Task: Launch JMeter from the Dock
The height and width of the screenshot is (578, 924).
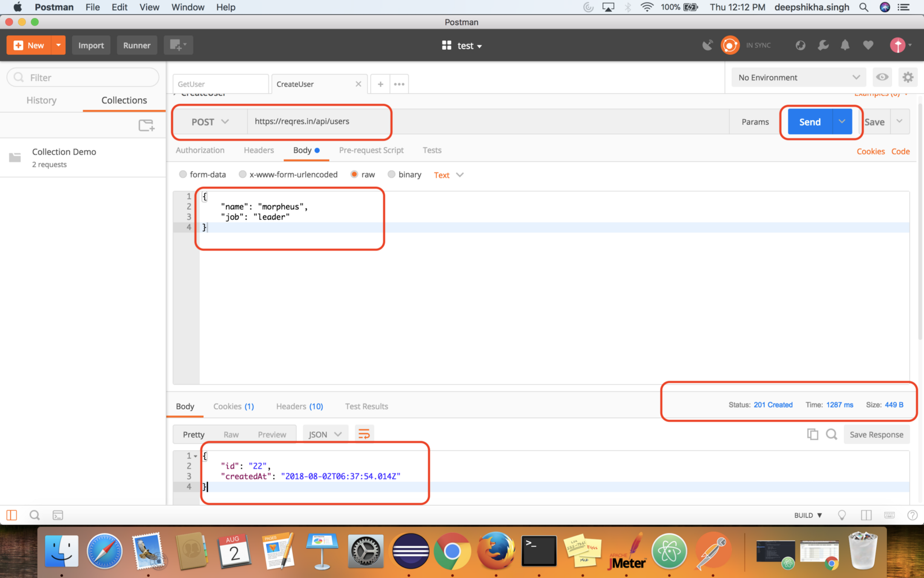Action: coord(627,551)
